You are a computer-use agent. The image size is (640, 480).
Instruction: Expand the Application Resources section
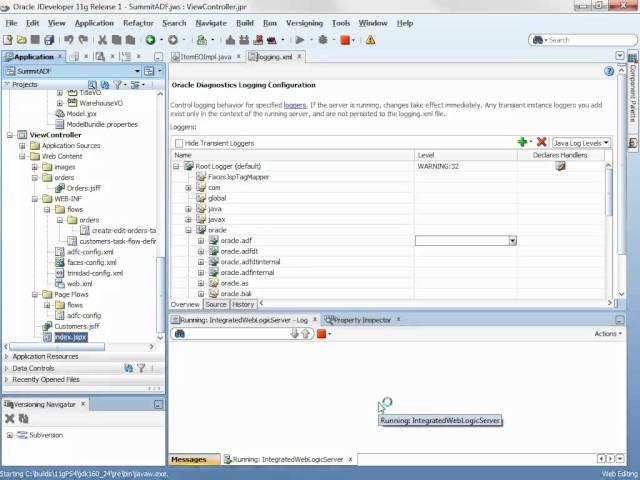(x=6, y=356)
